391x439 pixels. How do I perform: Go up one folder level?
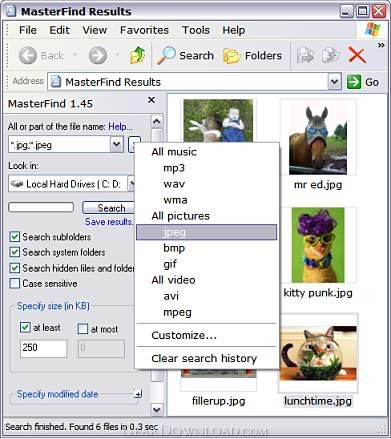pyautogui.click(x=137, y=55)
